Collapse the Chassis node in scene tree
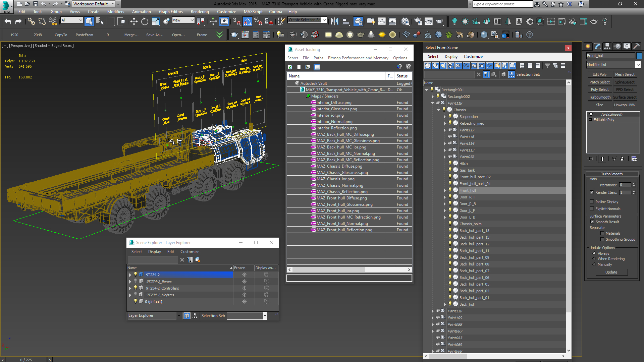 click(x=438, y=110)
